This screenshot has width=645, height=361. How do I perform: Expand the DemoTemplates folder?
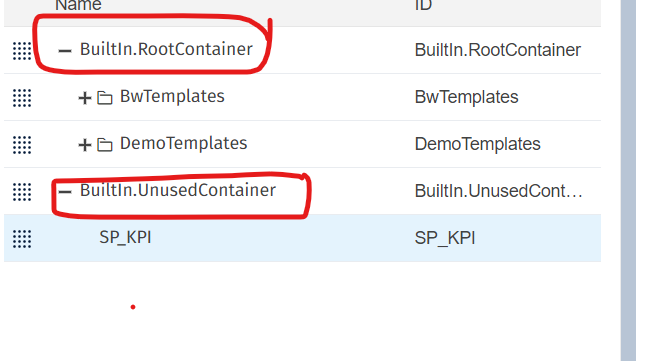coord(85,145)
